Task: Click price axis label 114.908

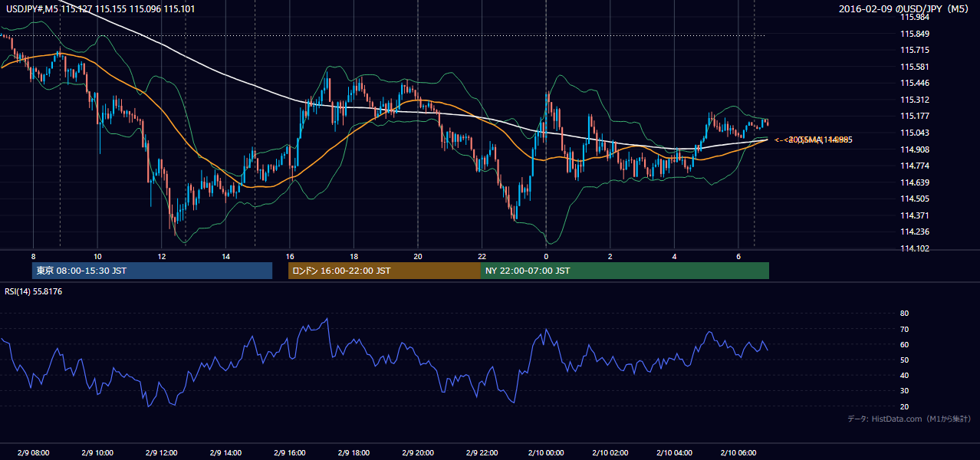Action: (915, 149)
